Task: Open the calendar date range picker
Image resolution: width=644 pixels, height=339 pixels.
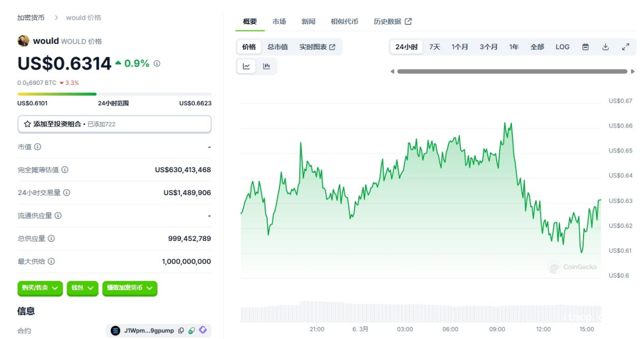Action: 586,47
